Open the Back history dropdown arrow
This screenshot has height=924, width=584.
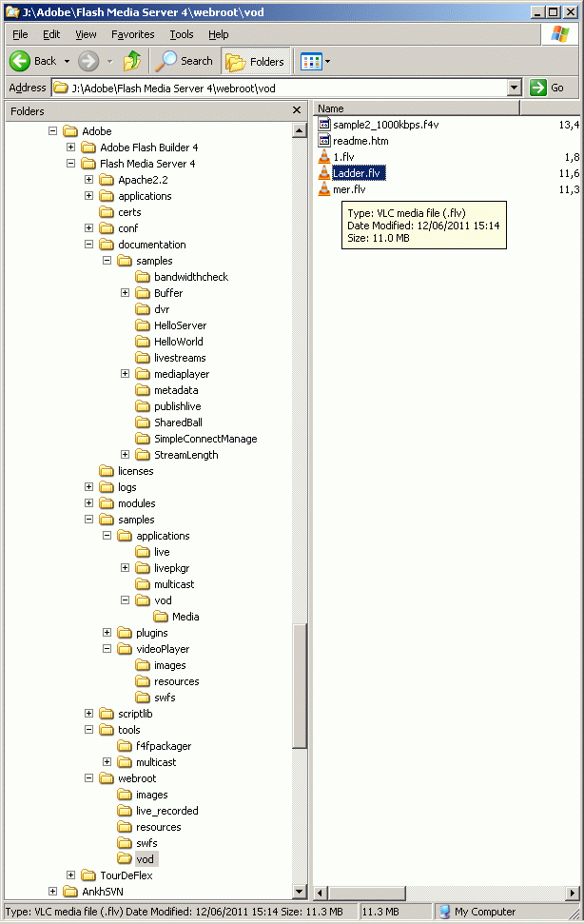tap(67, 61)
